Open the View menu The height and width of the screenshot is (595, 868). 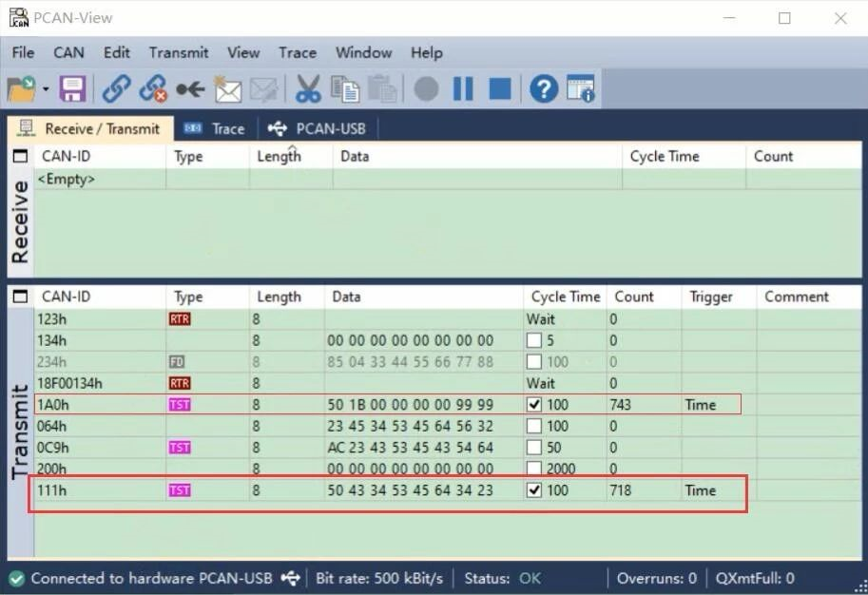243,52
